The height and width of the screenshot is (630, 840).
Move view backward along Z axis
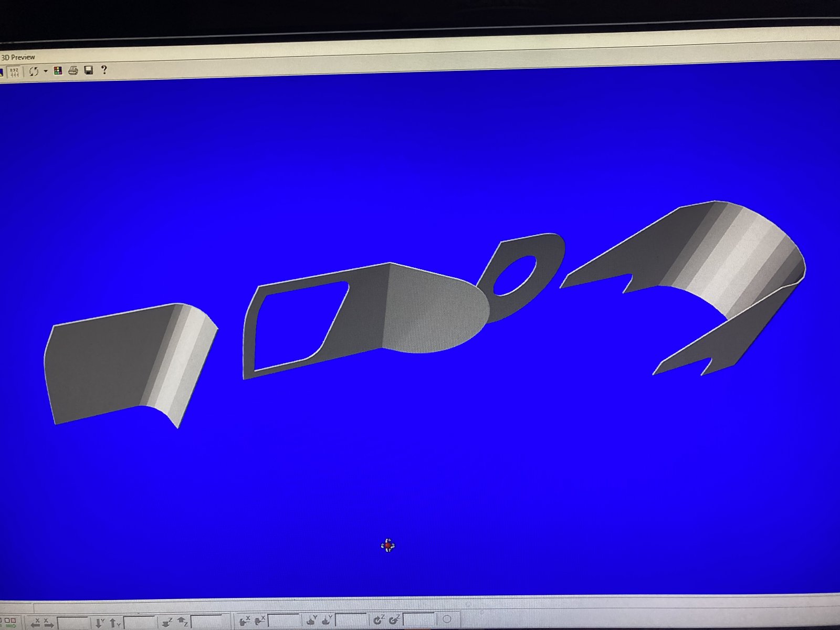coord(182,622)
